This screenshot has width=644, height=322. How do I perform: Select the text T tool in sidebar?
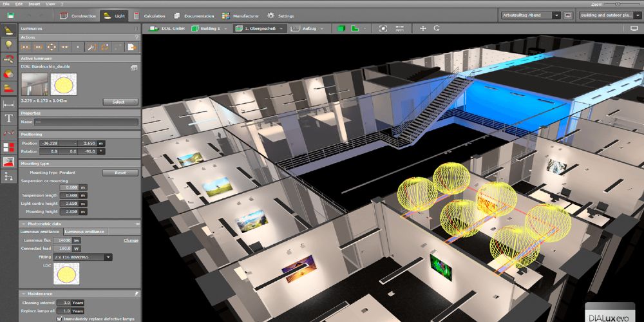[x=8, y=118]
